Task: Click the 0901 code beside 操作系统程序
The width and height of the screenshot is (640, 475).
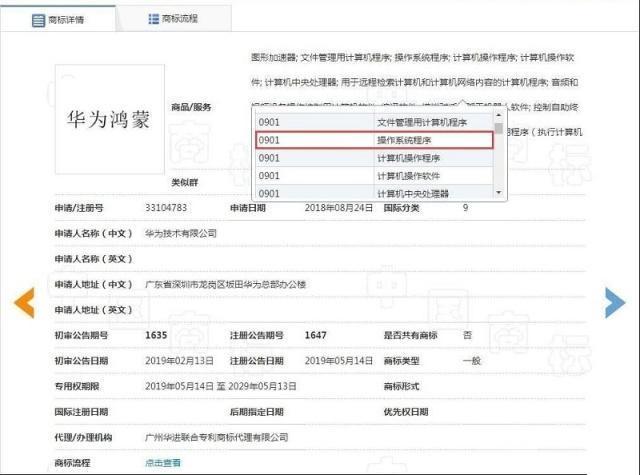Action: (269, 140)
